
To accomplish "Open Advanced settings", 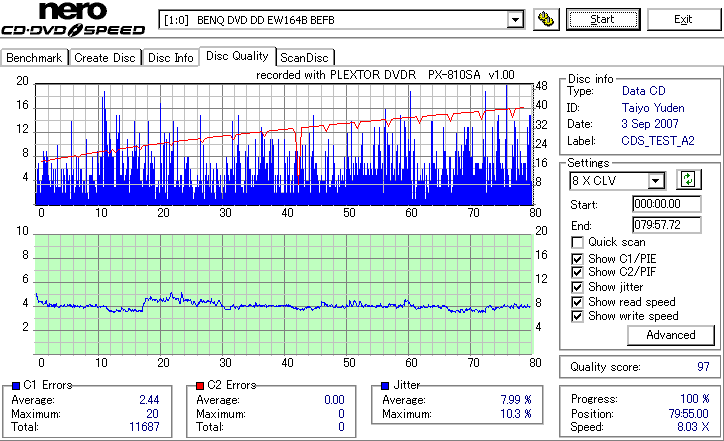I will point(670,335).
